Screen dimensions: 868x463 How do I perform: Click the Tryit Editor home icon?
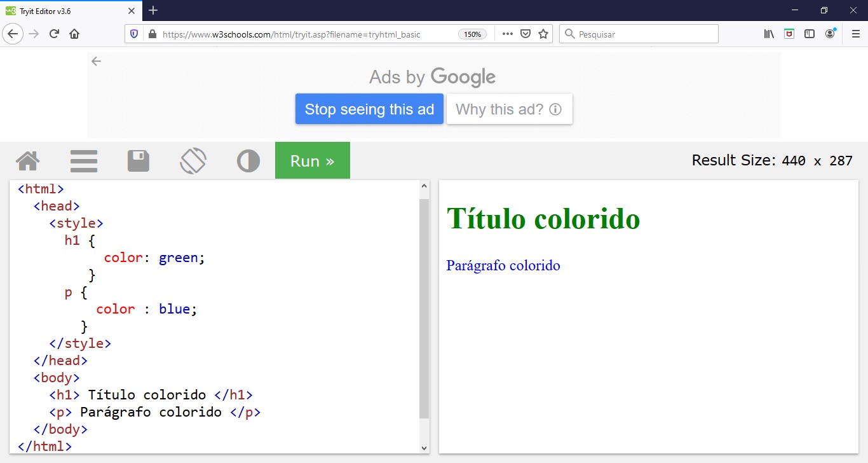tap(28, 160)
